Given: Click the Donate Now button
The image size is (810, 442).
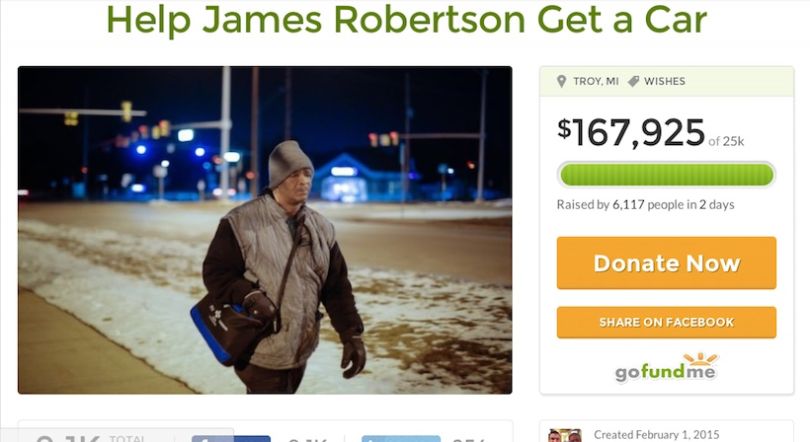Looking at the screenshot, I should (x=666, y=263).
